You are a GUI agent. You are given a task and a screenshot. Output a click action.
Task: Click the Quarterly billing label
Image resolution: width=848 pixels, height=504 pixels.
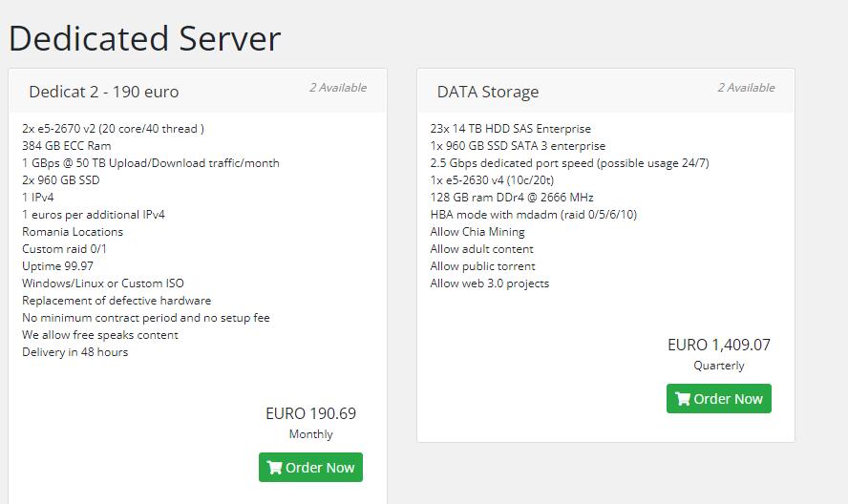coord(719,366)
